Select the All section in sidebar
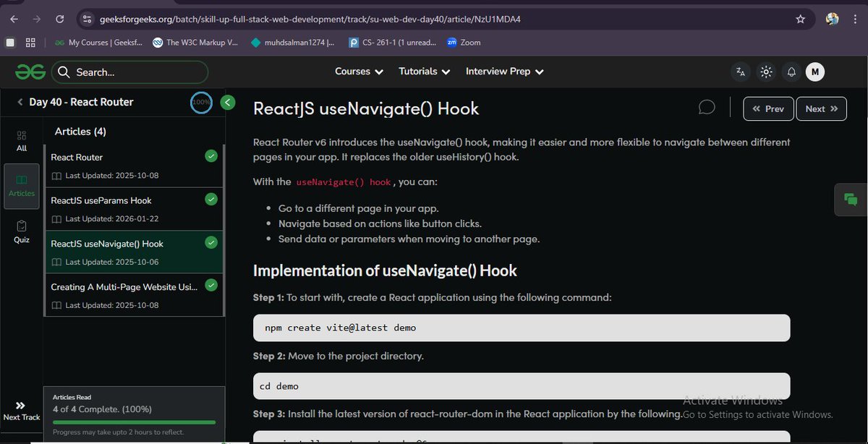The image size is (868, 444). pos(22,141)
